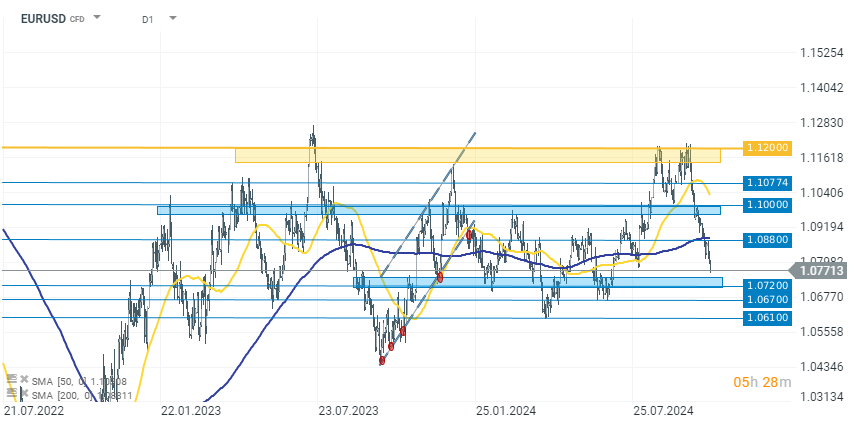The width and height of the screenshot is (859, 427).
Task: Select the 1.10000 price level label
Action: click(767, 205)
